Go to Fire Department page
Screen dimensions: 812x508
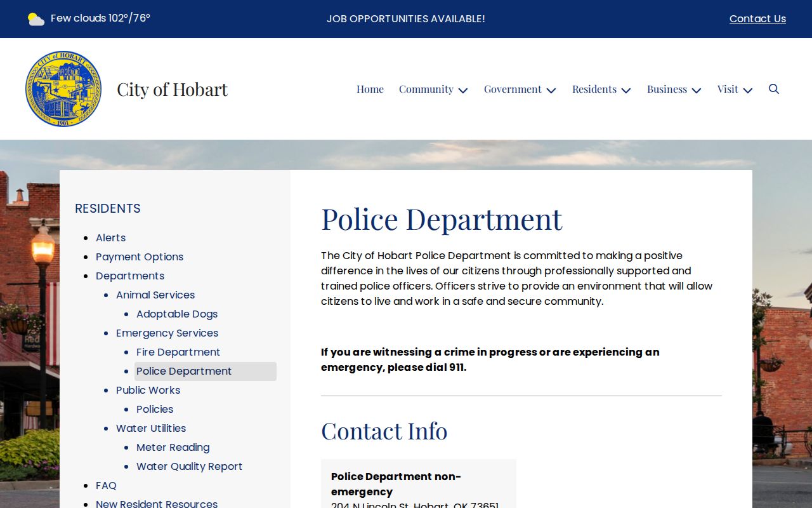pyautogui.click(x=178, y=352)
